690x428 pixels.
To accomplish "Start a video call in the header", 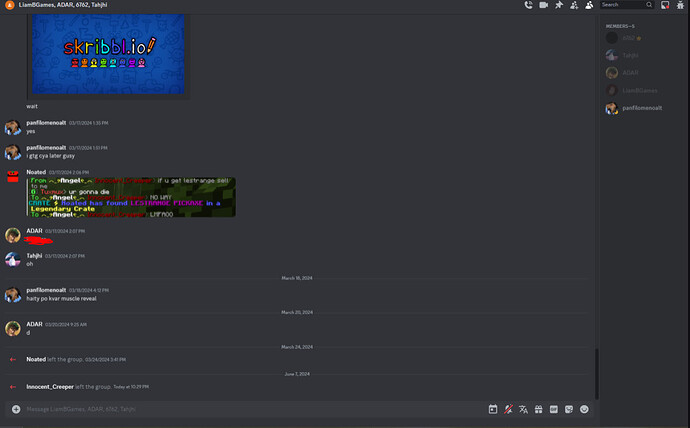I will tap(543, 5).
